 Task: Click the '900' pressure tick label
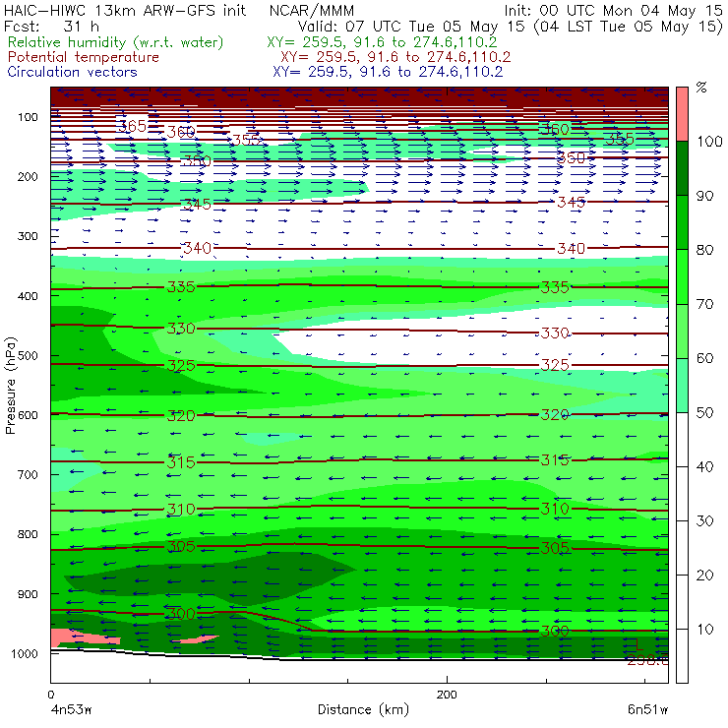pyautogui.click(x=28, y=594)
